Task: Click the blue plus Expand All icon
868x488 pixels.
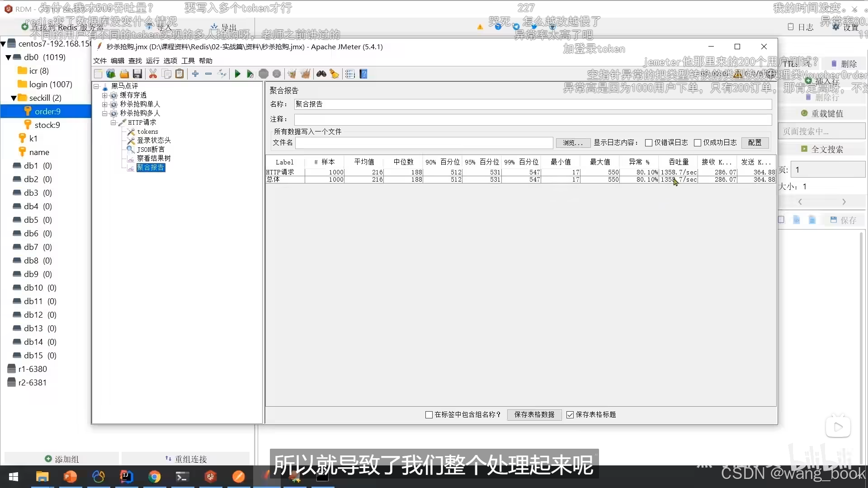Action: (195, 74)
